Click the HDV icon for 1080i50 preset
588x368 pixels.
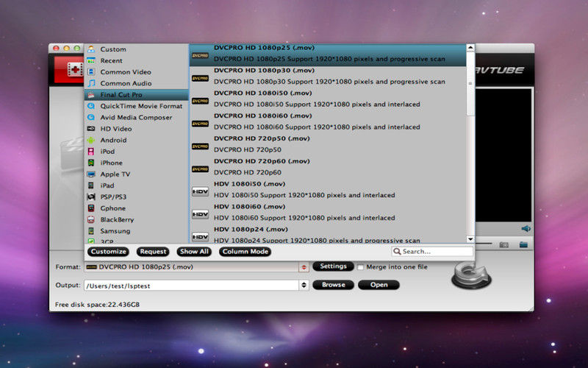click(200, 191)
